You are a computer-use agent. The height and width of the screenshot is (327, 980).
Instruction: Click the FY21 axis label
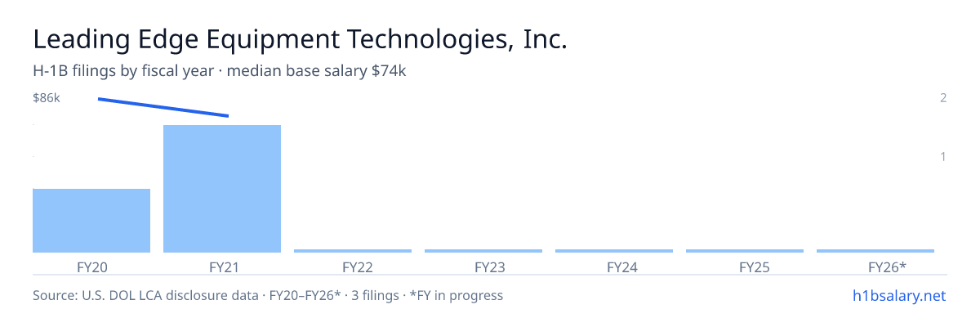(x=222, y=267)
